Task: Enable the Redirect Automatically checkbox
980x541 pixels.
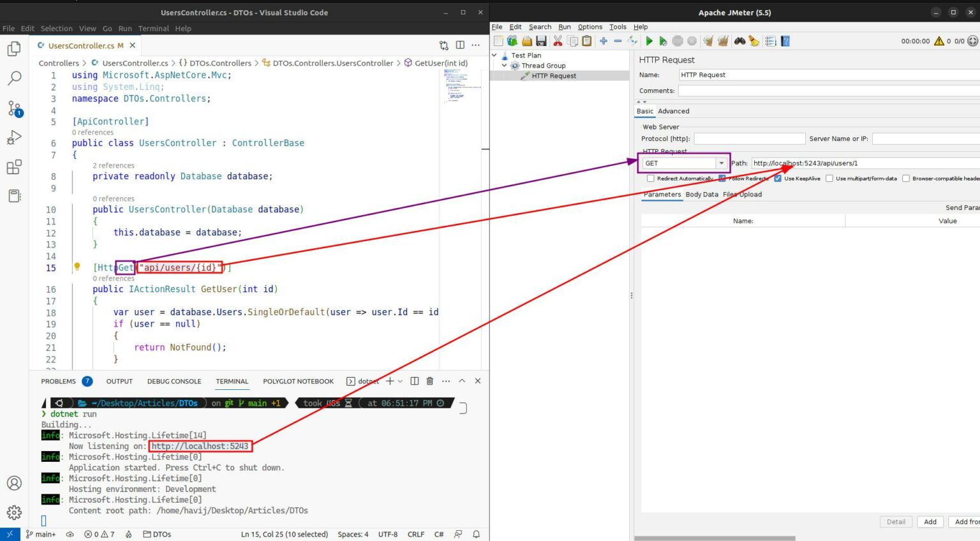Action: pos(650,178)
